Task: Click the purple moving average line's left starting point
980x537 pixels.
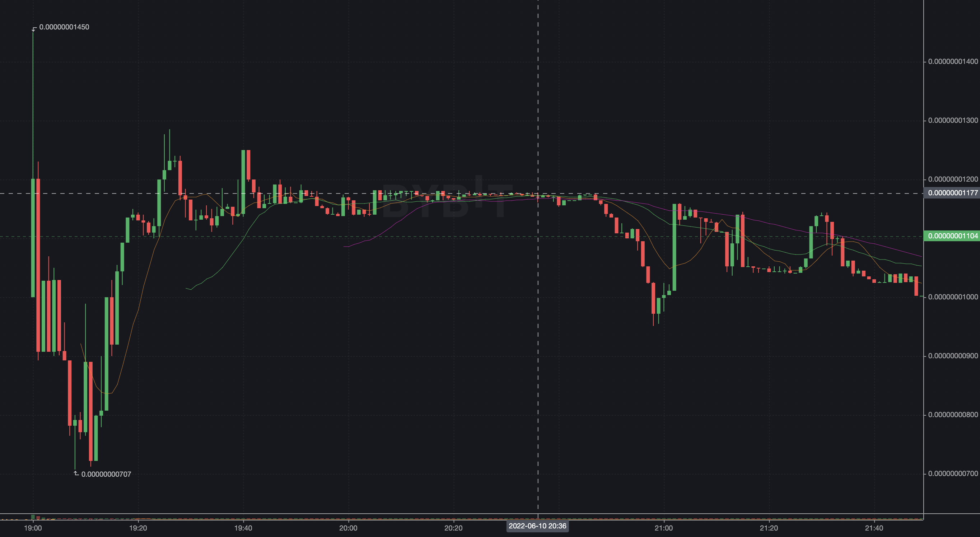Action: [345, 247]
